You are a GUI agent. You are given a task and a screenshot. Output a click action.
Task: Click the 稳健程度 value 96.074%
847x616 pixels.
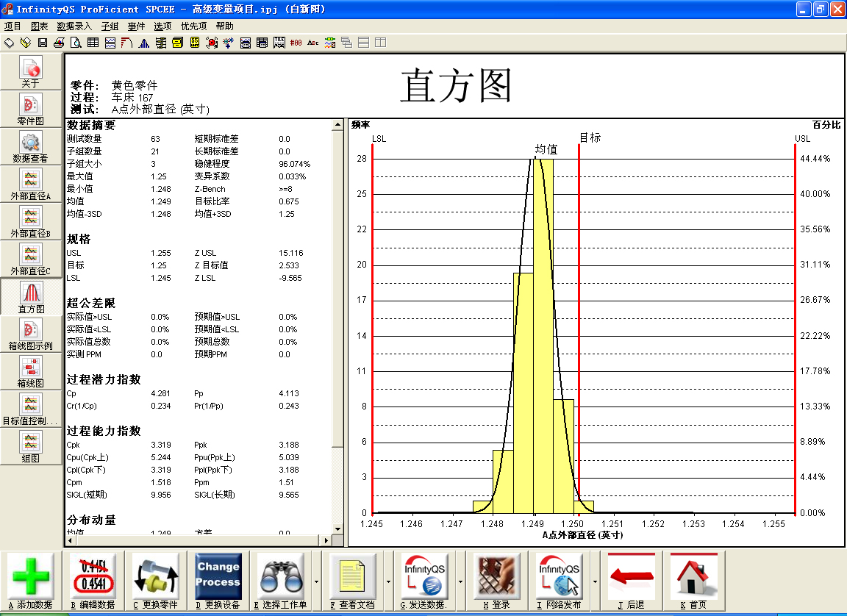pos(294,164)
